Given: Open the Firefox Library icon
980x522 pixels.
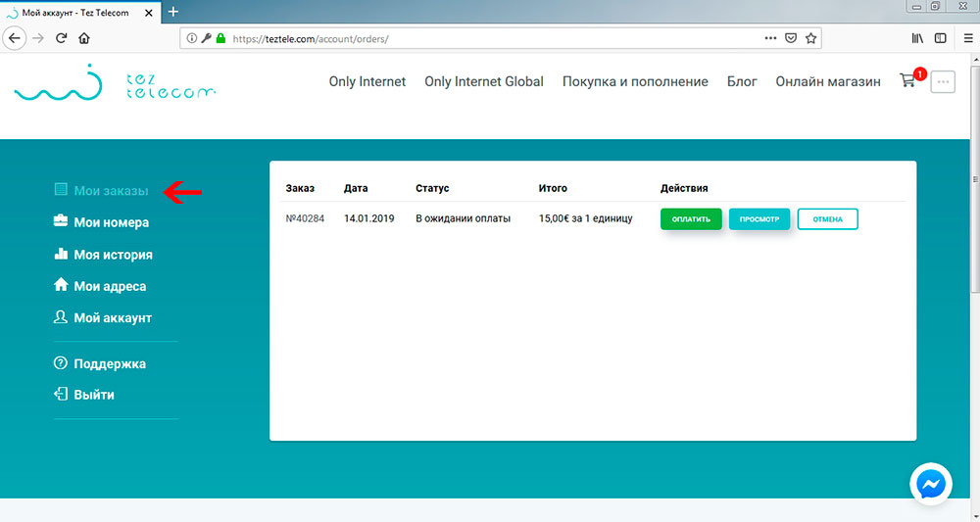Looking at the screenshot, I should pyautogui.click(x=917, y=39).
